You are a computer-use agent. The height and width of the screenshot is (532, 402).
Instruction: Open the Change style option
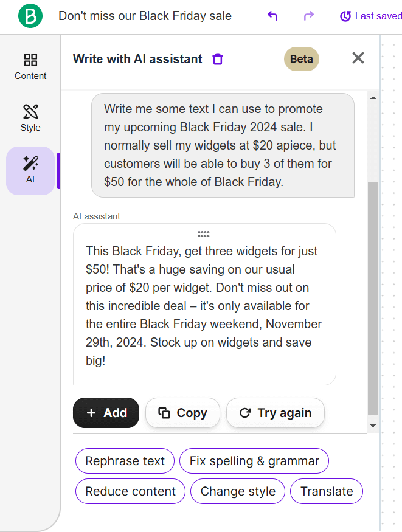click(238, 491)
